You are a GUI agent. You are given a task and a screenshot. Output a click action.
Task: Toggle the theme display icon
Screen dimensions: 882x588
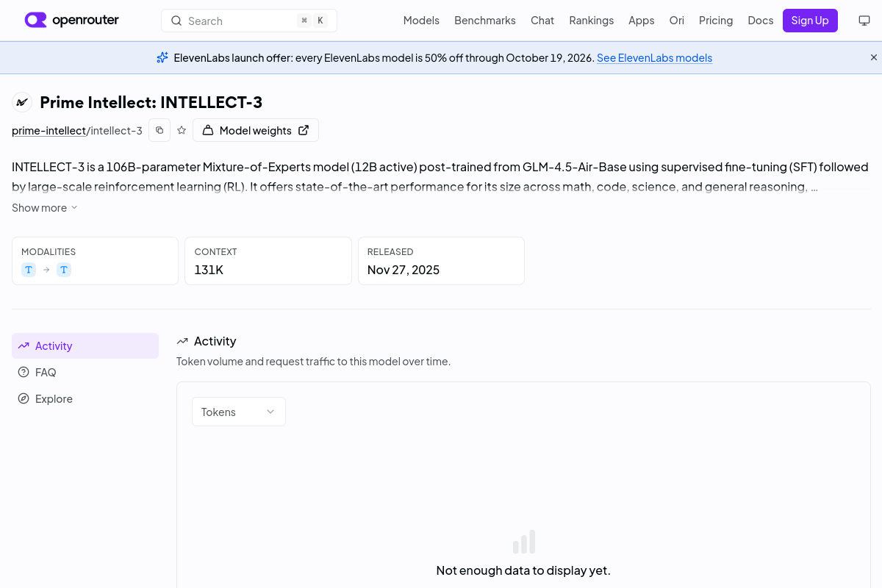[x=864, y=21]
